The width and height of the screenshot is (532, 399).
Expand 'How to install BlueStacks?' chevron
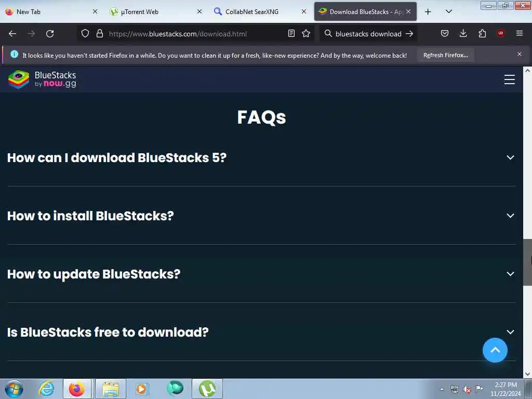tap(510, 216)
